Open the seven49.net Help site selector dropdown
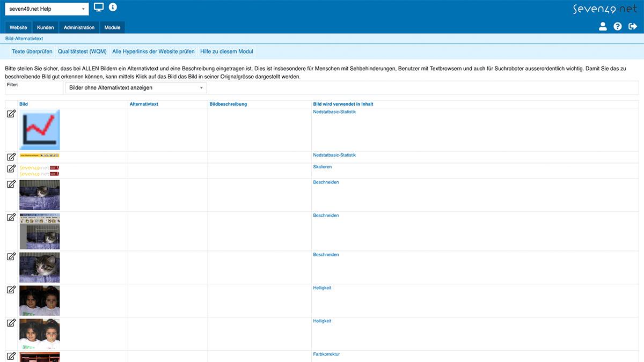 pyautogui.click(x=46, y=9)
